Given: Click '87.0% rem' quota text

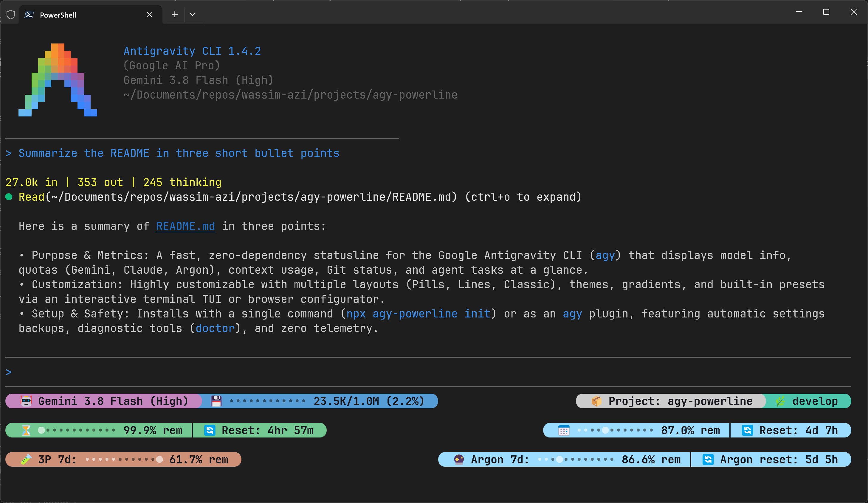Looking at the screenshot, I should click(x=690, y=430).
